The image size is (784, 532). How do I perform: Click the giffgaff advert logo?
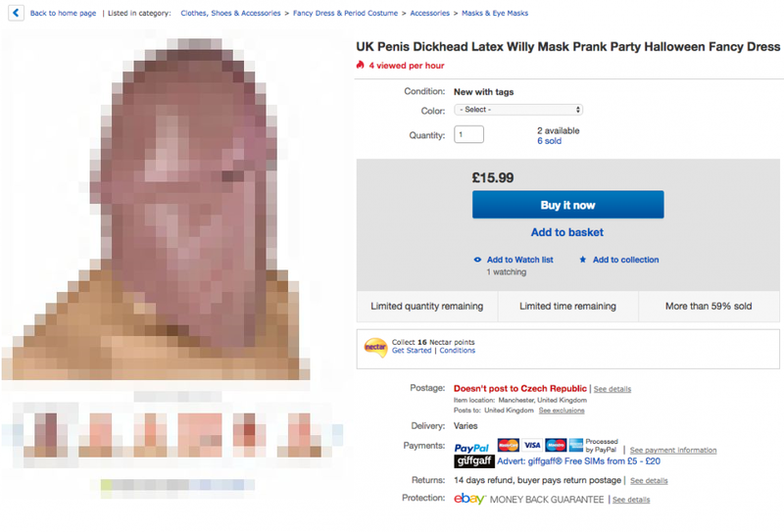[x=474, y=461]
